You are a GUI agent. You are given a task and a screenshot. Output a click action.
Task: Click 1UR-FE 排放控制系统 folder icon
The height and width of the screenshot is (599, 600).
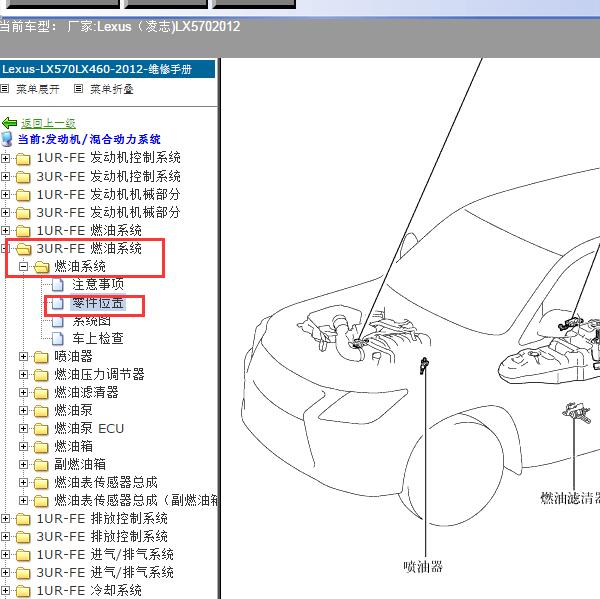click(23, 519)
